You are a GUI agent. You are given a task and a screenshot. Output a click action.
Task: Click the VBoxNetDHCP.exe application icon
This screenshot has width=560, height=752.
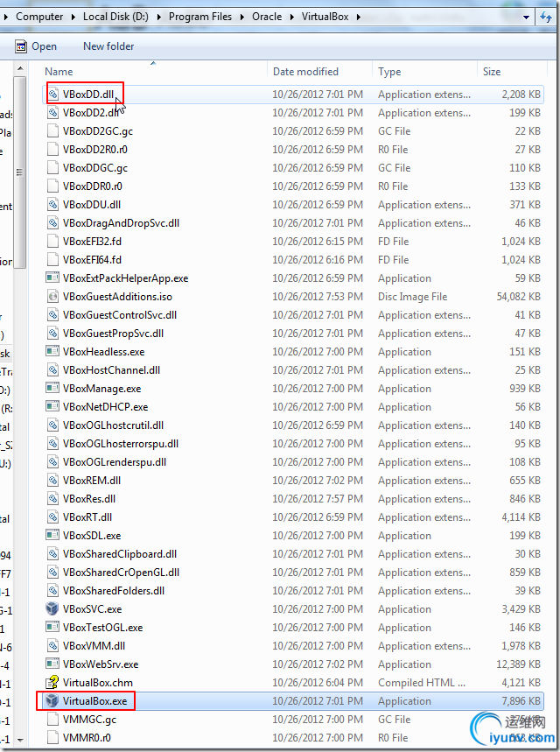[x=52, y=407]
